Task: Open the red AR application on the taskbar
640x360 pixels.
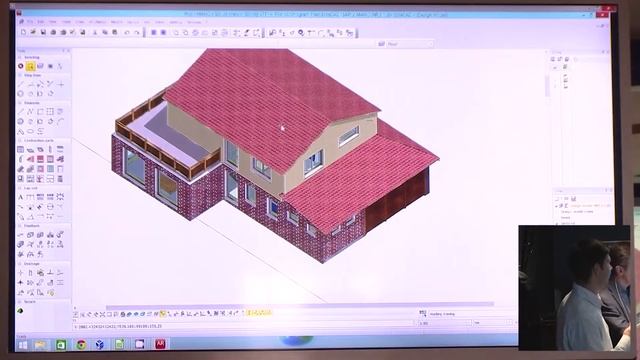Action: (x=160, y=344)
